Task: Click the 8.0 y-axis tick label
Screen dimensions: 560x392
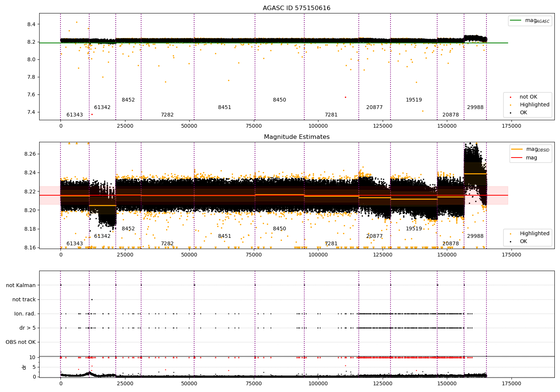Action: [31, 60]
